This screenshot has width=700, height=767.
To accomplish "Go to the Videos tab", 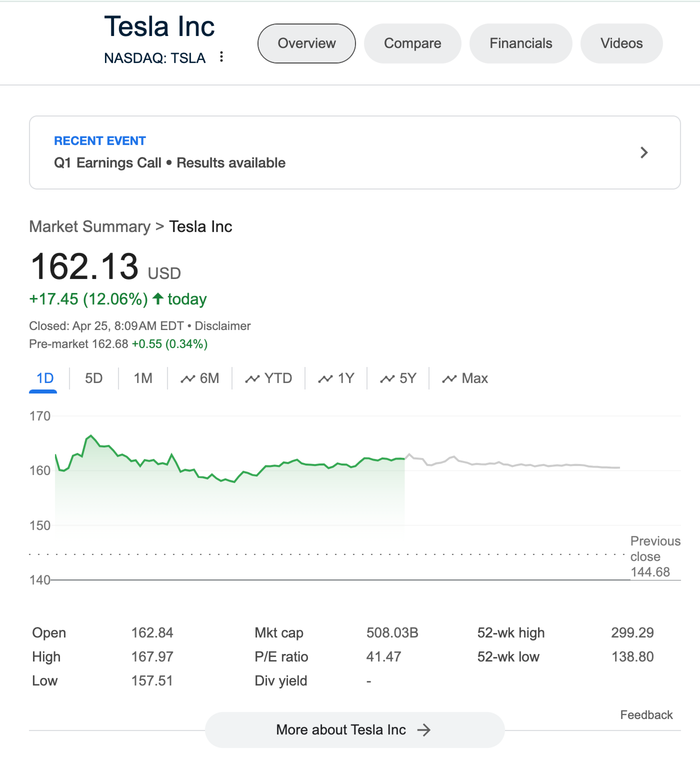I will [x=621, y=43].
